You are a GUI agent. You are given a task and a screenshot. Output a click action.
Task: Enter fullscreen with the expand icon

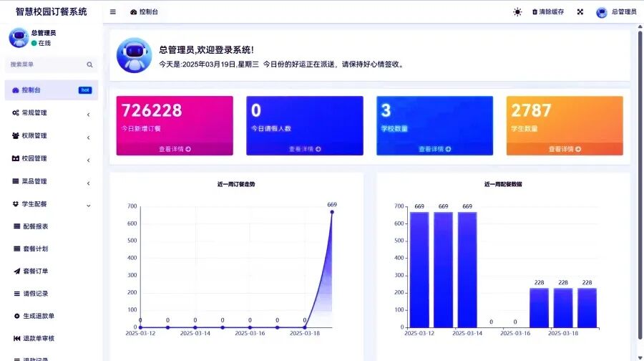pos(580,12)
